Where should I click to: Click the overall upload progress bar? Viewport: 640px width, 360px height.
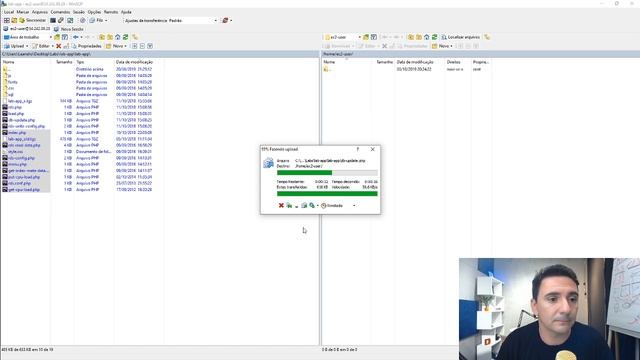pos(327,193)
